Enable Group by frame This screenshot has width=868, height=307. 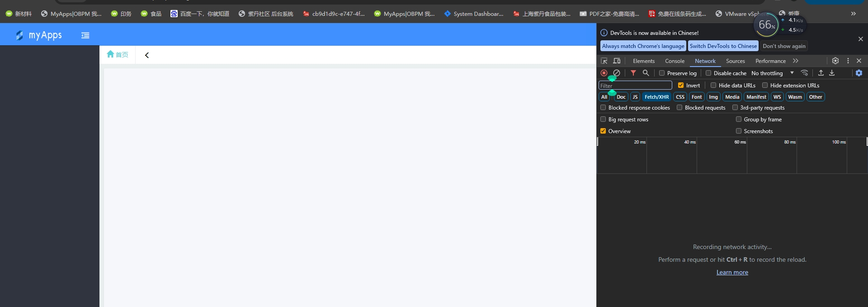[739, 119]
